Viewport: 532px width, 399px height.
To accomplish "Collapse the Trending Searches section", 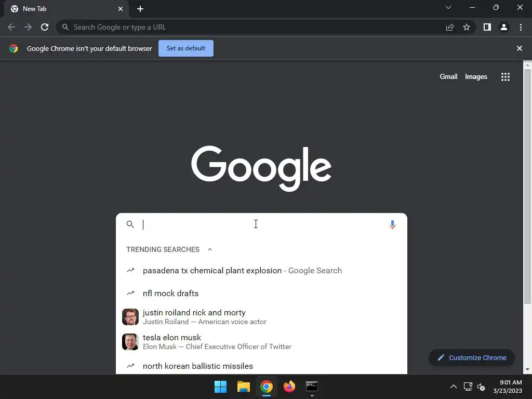I will point(210,249).
